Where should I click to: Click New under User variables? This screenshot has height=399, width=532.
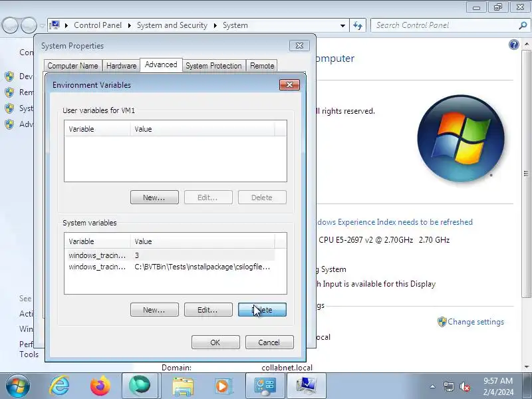coord(154,197)
